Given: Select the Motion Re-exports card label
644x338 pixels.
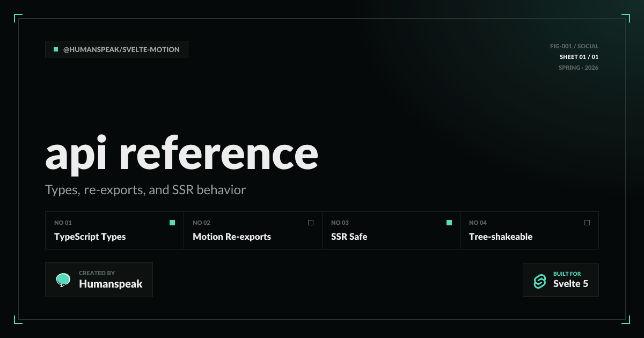Looking at the screenshot, I should (232, 237).
